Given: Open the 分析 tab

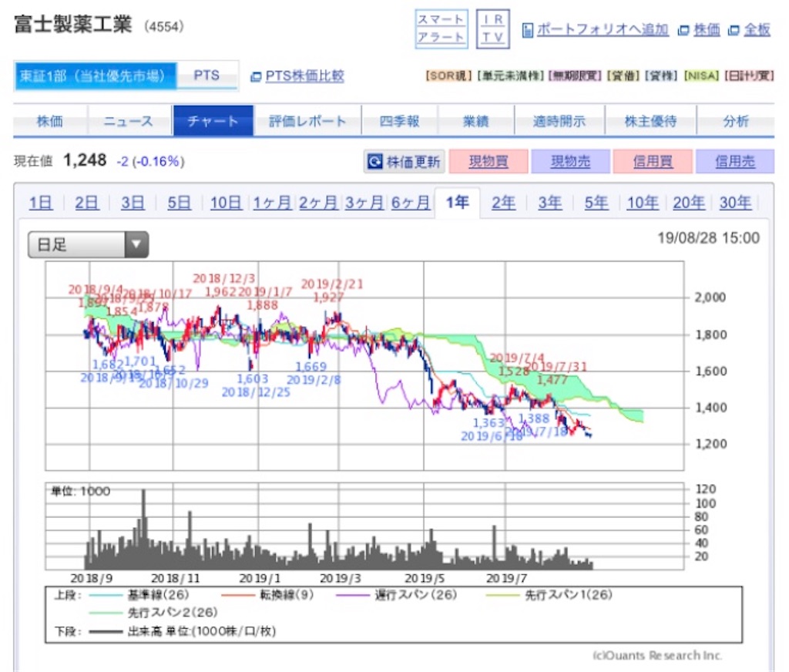Looking at the screenshot, I should tap(736, 121).
